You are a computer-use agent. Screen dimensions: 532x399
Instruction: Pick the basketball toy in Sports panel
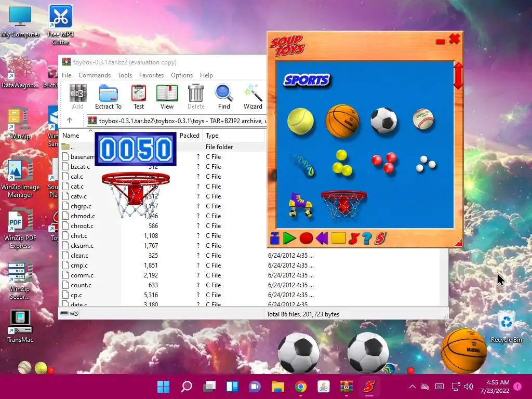pyautogui.click(x=342, y=121)
